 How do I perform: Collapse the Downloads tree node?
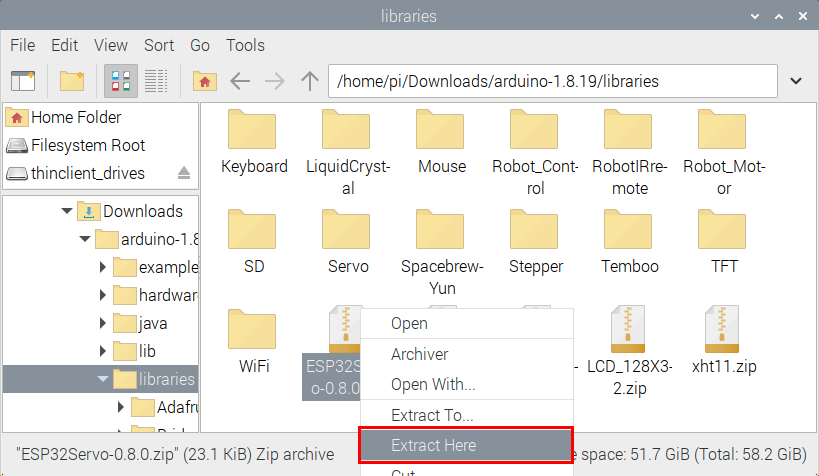(x=67, y=211)
